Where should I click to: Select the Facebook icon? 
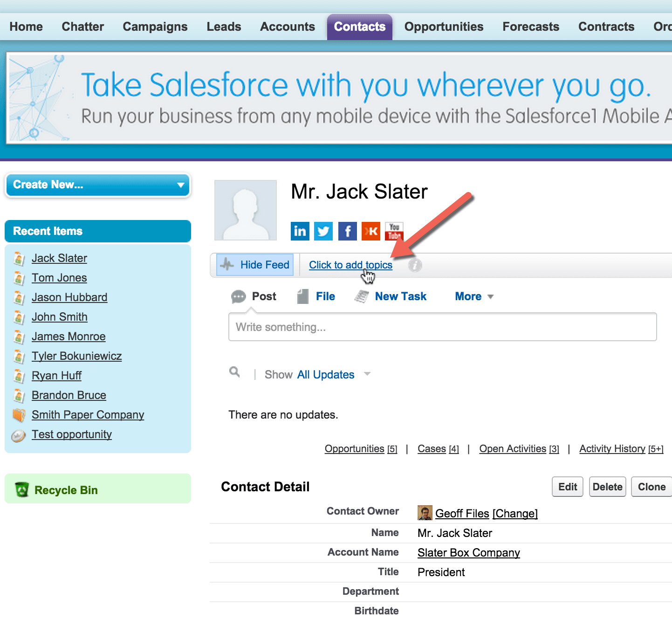pyautogui.click(x=347, y=231)
